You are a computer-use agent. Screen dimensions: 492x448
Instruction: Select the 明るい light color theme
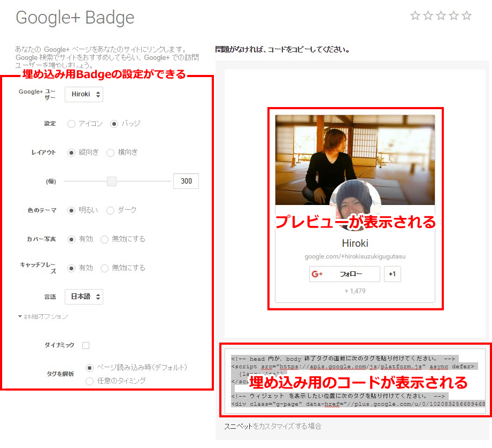(71, 210)
